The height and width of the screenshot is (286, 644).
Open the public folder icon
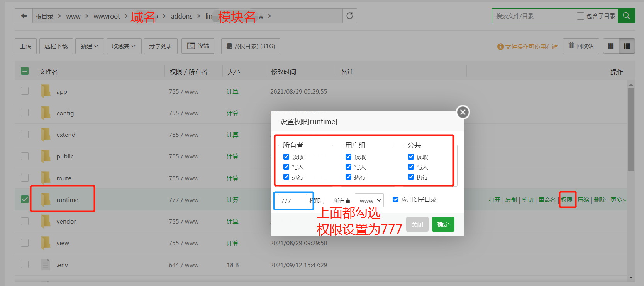pos(46,156)
